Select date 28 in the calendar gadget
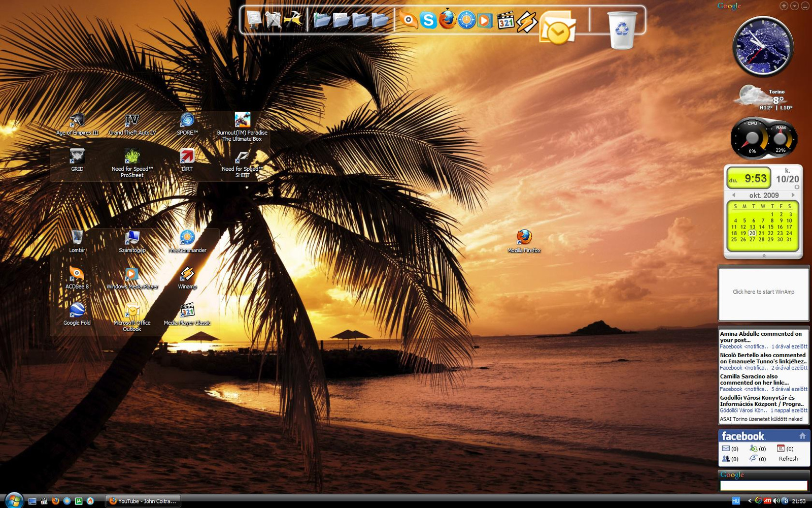 (x=761, y=239)
